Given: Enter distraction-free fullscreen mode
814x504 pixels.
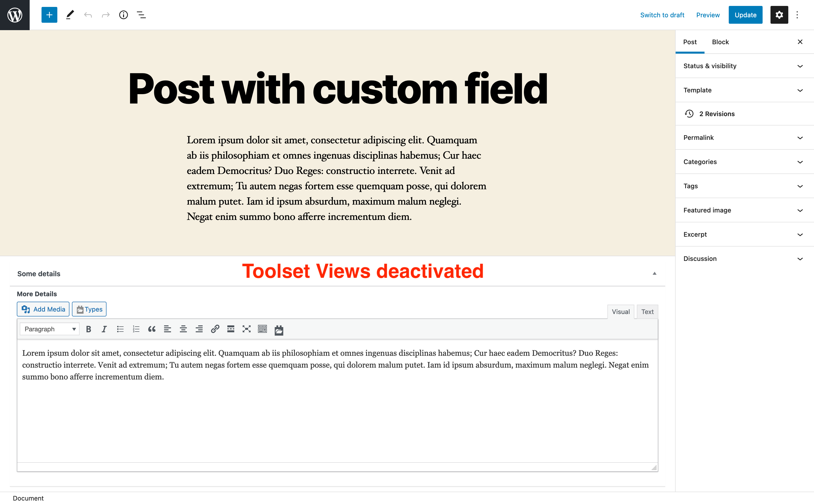Looking at the screenshot, I should (x=247, y=329).
